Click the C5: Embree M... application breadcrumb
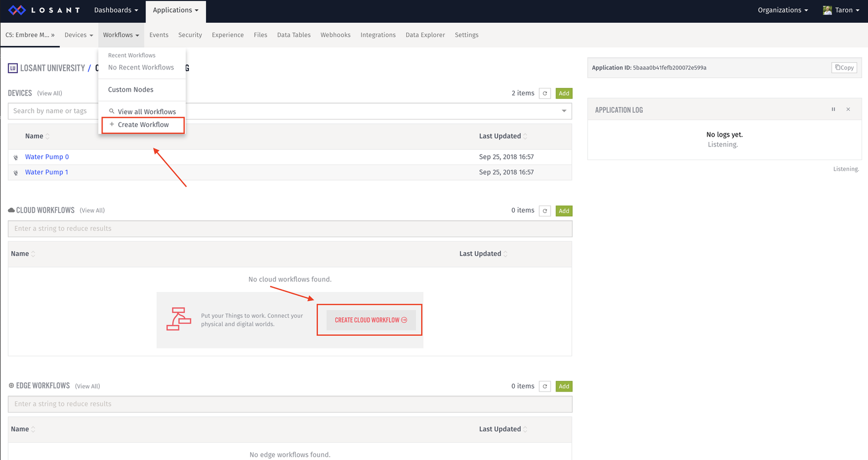 [30, 35]
